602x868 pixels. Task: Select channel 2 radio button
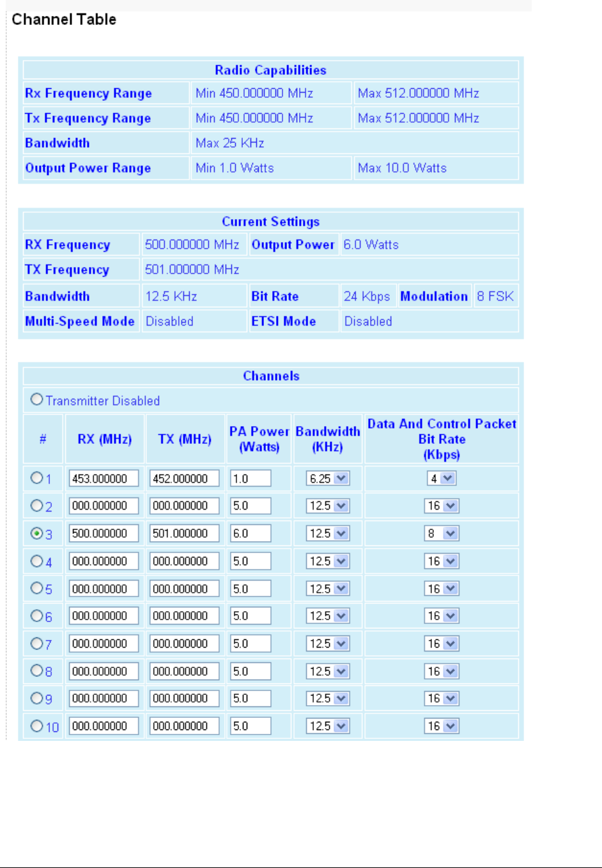37,505
